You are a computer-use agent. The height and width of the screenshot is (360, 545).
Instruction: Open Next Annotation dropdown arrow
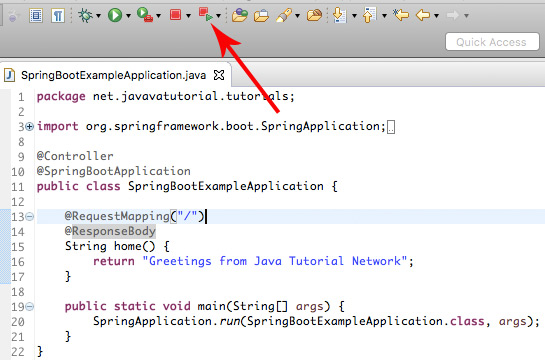coord(355,16)
